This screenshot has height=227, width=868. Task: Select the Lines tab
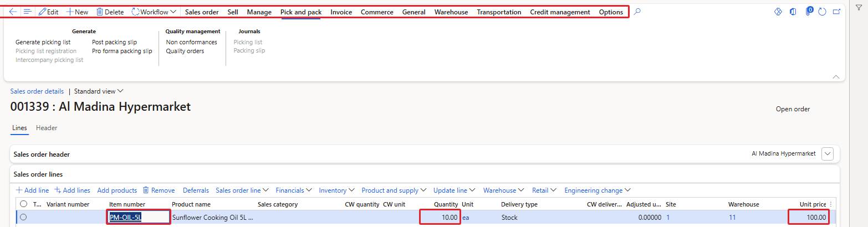(19, 128)
